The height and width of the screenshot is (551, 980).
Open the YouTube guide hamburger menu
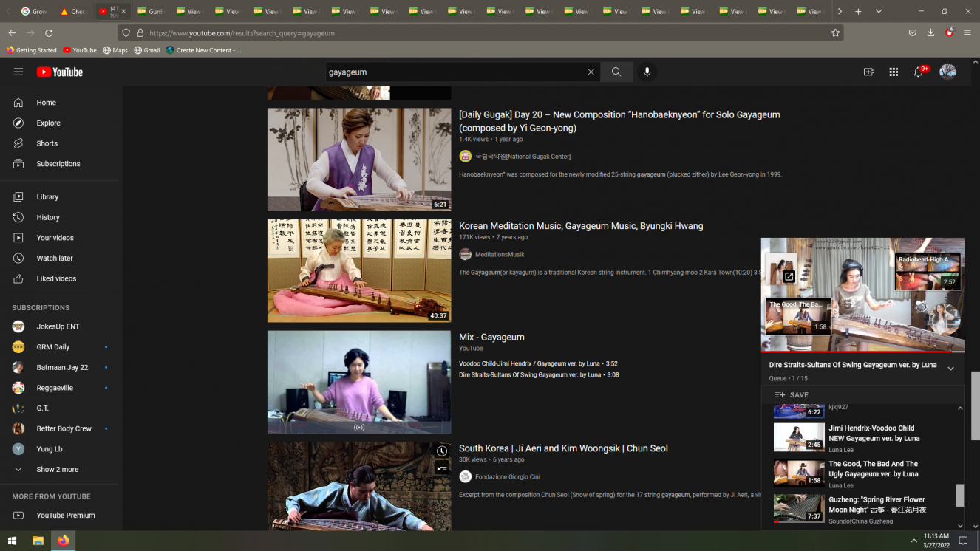pos(18,72)
